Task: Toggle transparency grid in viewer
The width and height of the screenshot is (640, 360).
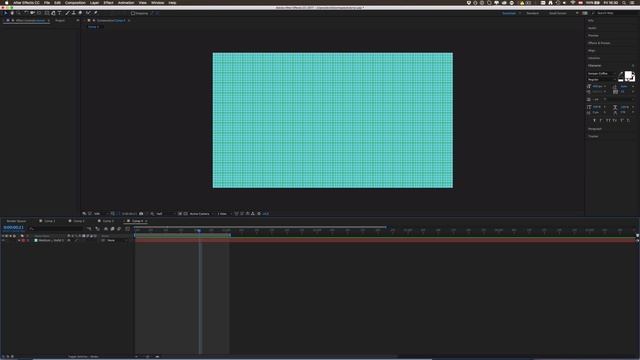Action: [185, 213]
